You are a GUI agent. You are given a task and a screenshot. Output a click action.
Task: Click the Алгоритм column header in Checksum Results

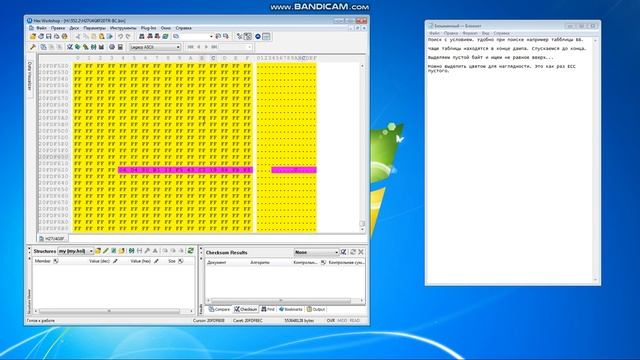[260, 262]
